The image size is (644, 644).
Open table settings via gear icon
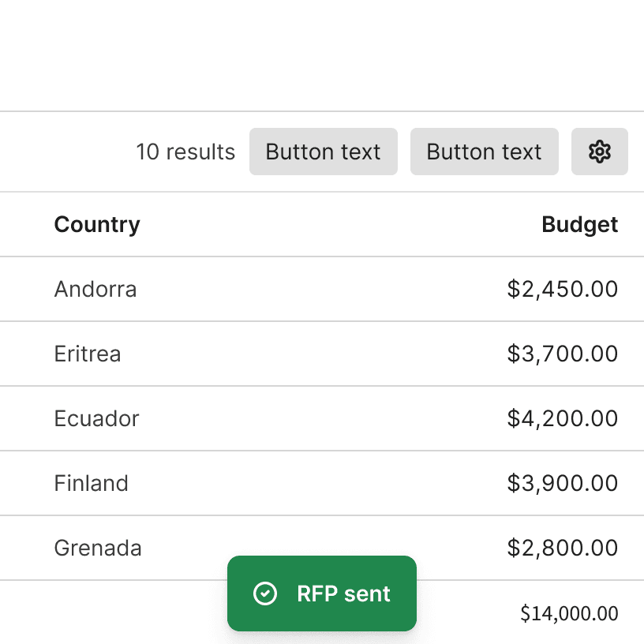600,152
